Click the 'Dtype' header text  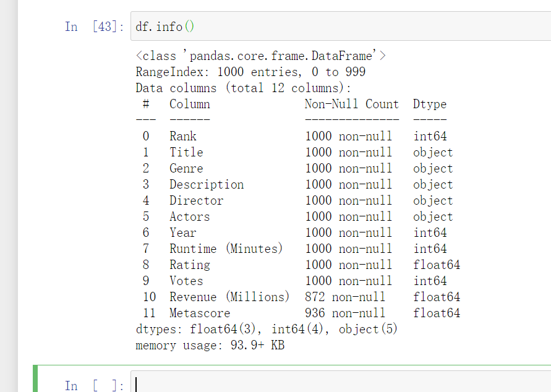(429, 104)
